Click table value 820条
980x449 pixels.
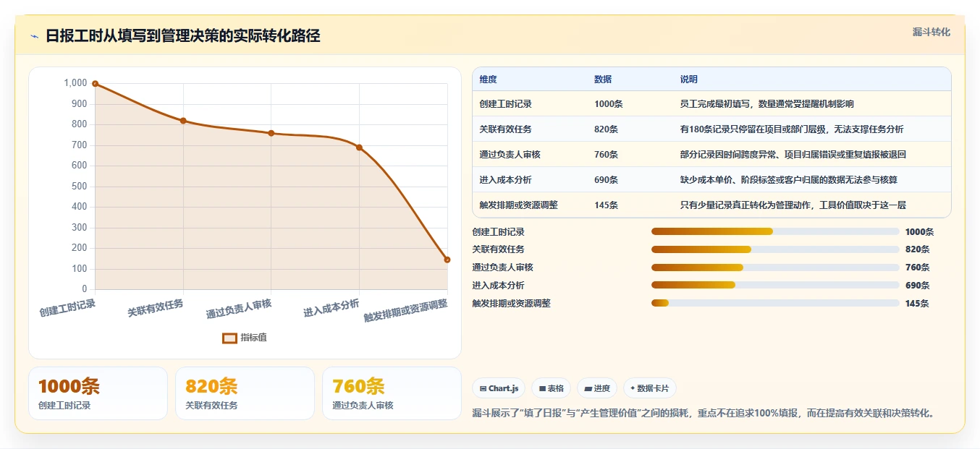[606, 129]
